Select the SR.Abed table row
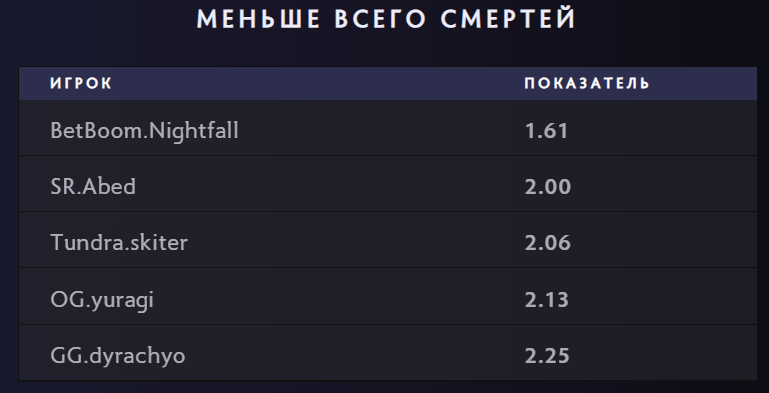The width and height of the screenshot is (769, 393). (x=388, y=184)
